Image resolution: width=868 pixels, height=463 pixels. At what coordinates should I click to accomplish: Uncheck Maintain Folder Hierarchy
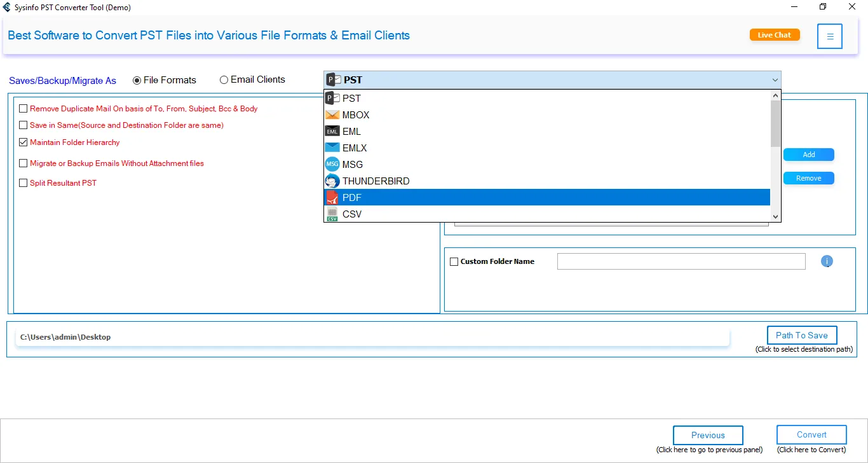[x=24, y=142]
